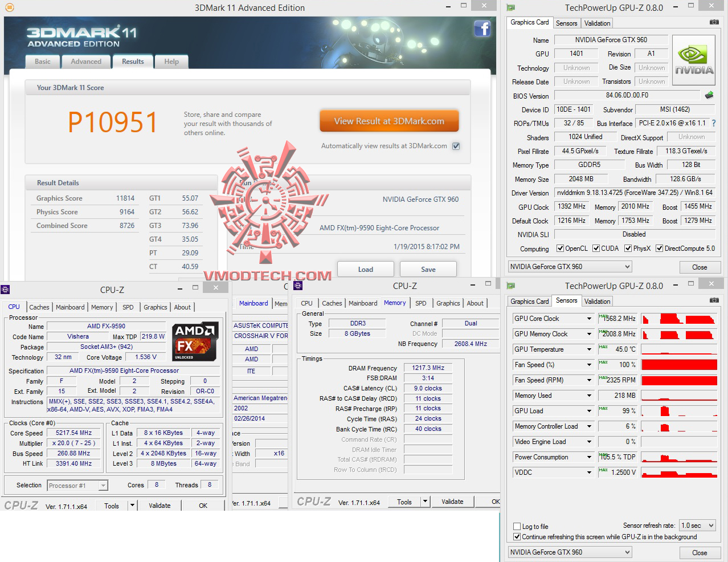Open Graphics tab in left CPU-Z
Screen dimensions: 728x562
(x=156, y=307)
